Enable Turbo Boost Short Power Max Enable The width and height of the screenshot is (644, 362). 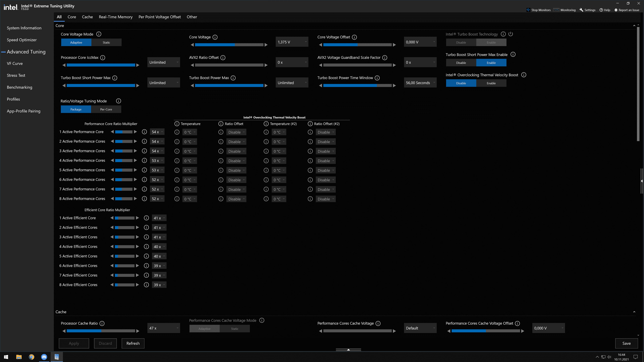(491, 63)
